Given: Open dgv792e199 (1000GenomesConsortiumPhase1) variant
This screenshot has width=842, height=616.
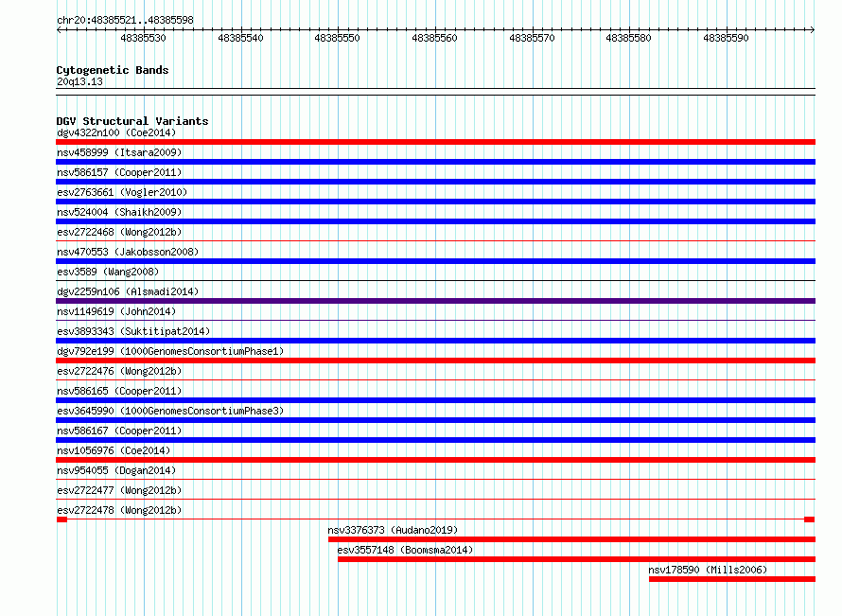Looking at the screenshot, I should 170,351.
